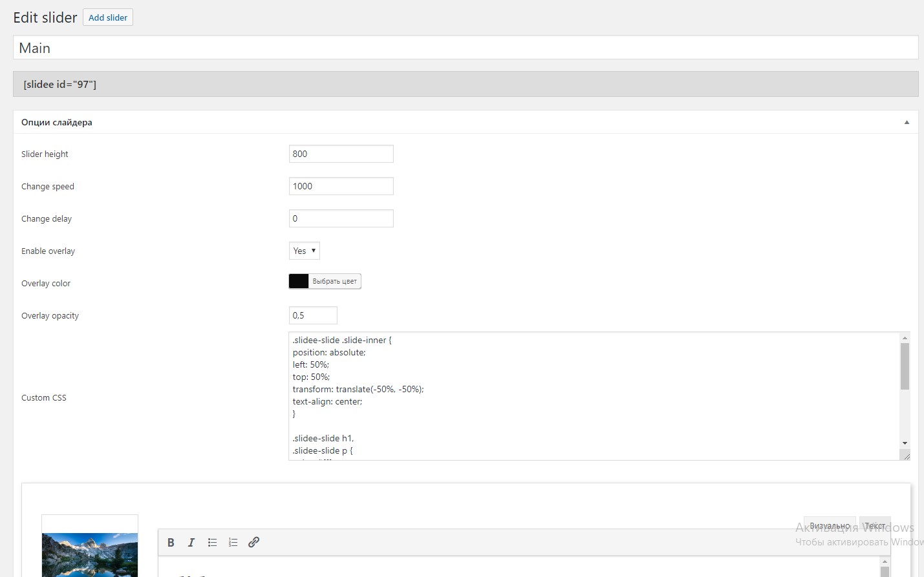Collapse the Опции слайдера panel
This screenshot has height=577, width=924.
[x=907, y=122]
